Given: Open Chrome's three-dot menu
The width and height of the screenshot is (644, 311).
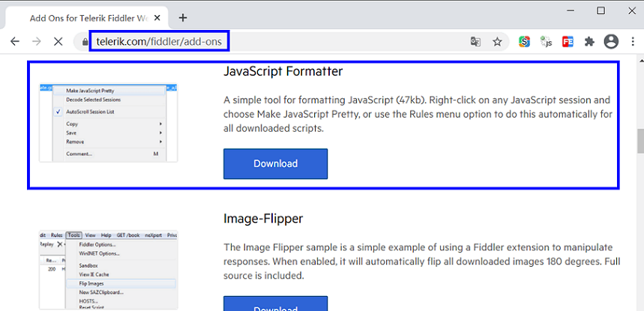Looking at the screenshot, I should point(633,41).
